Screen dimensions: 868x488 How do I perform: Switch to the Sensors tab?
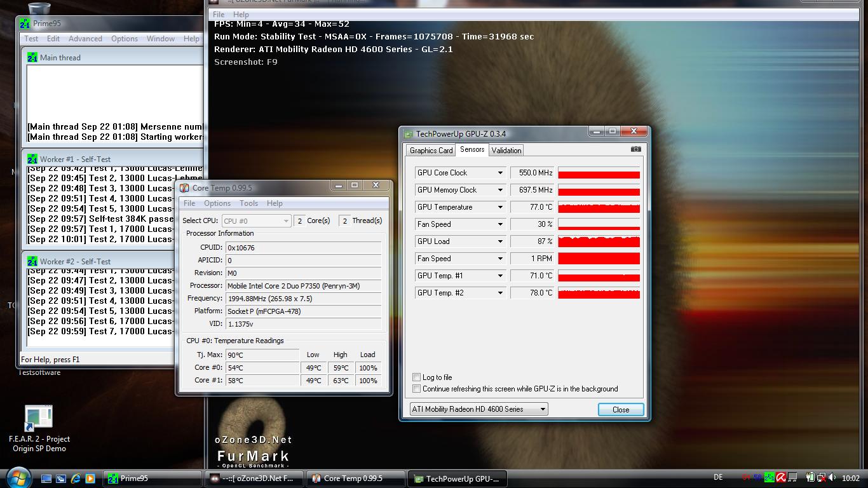tap(472, 149)
